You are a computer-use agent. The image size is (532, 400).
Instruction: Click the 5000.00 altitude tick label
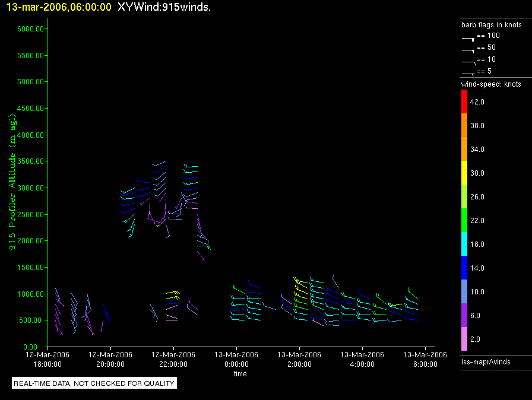[30, 82]
